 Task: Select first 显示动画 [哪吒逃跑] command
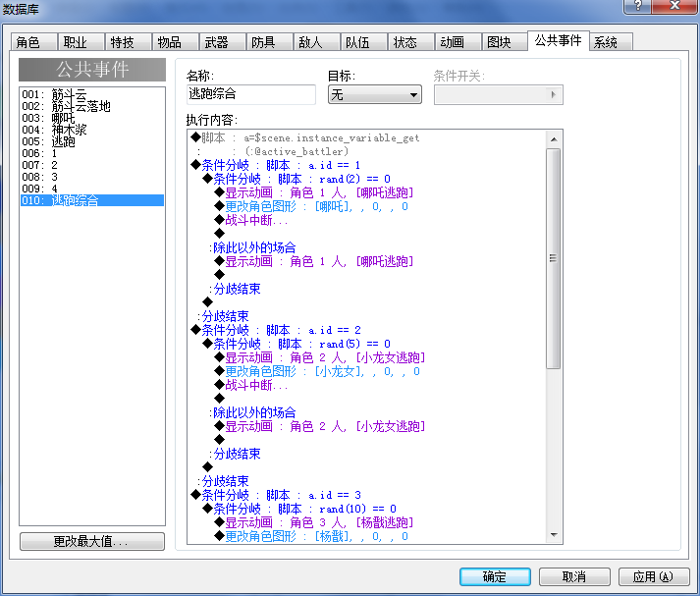tap(314, 192)
